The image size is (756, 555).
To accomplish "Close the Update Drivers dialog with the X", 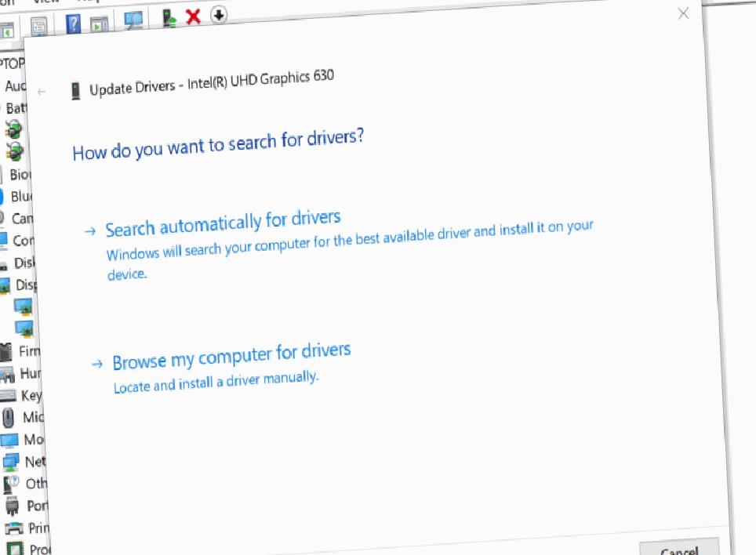I will (x=683, y=13).
